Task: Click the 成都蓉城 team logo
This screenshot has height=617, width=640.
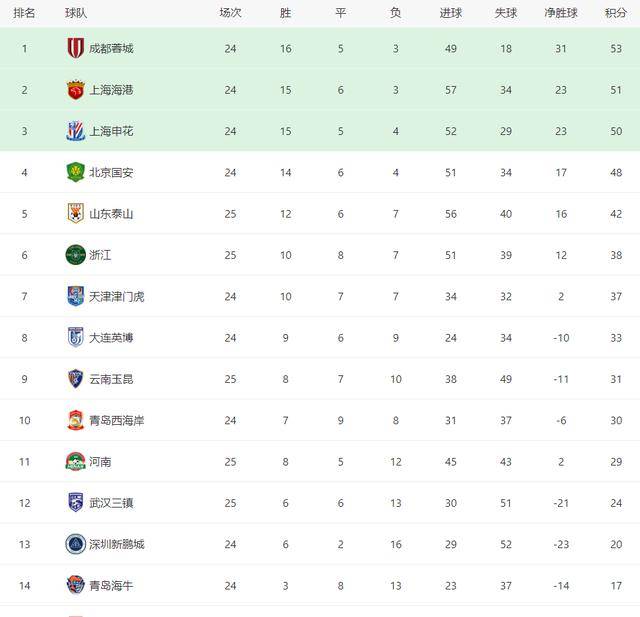Action: (x=76, y=48)
